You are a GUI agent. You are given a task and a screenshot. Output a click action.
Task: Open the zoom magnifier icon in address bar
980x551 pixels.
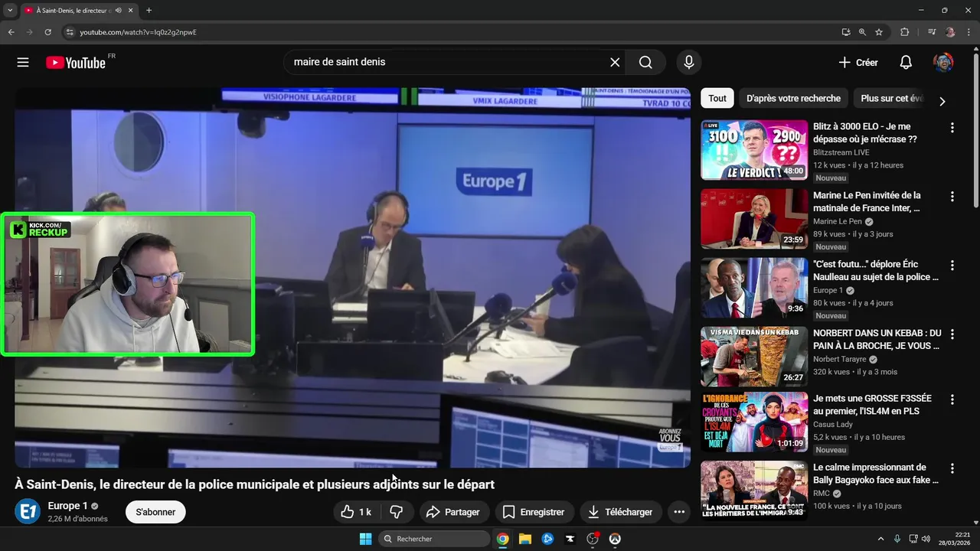[x=862, y=32]
